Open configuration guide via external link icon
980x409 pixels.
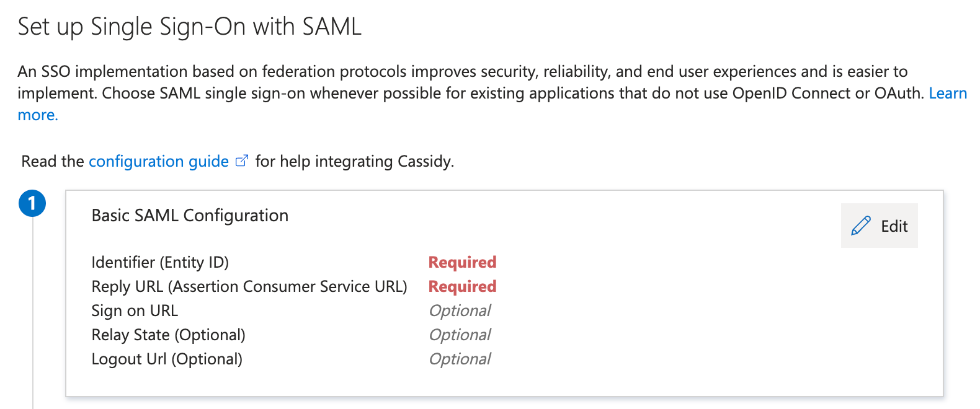click(x=242, y=160)
